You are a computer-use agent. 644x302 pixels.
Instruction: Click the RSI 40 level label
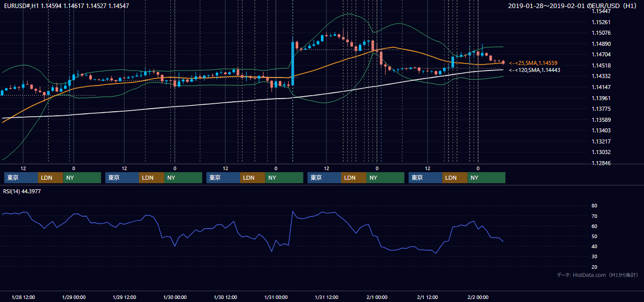point(595,246)
